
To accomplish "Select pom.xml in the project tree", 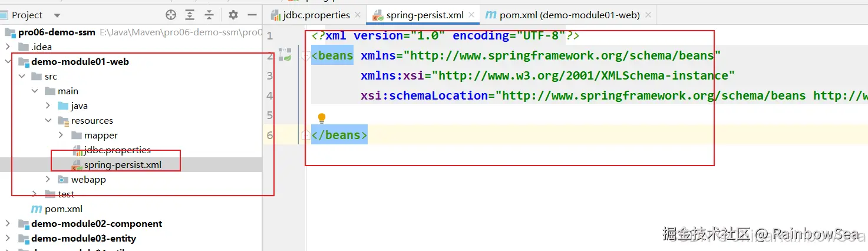I will [x=64, y=209].
